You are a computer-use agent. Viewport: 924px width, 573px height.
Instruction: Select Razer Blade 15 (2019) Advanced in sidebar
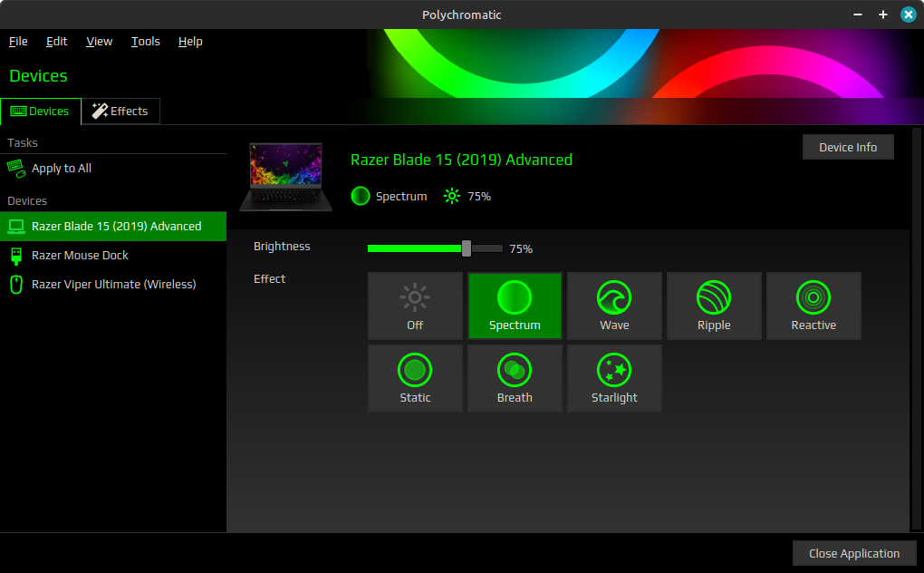[113, 227]
